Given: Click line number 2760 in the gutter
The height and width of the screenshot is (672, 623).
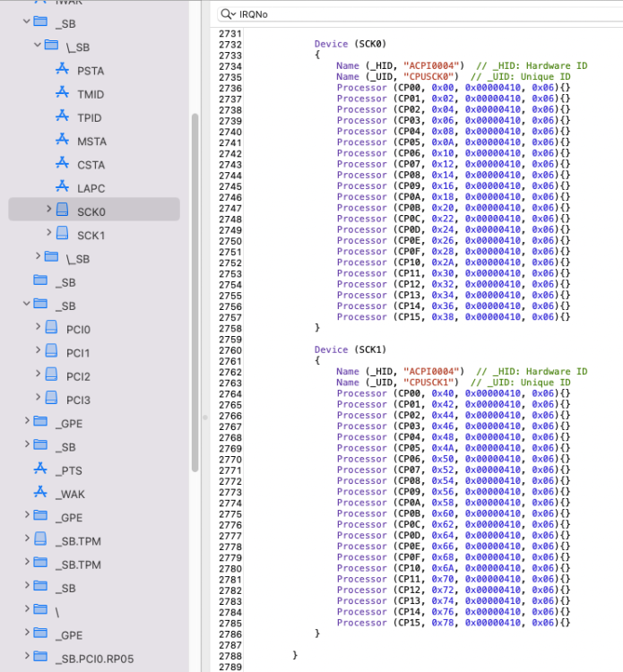Looking at the screenshot, I should 230,350.
